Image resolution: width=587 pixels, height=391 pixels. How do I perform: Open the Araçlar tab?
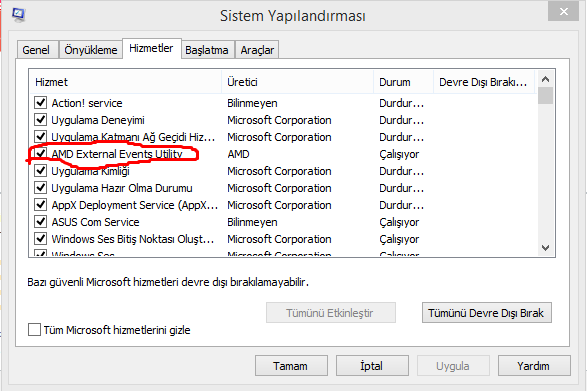257,50
